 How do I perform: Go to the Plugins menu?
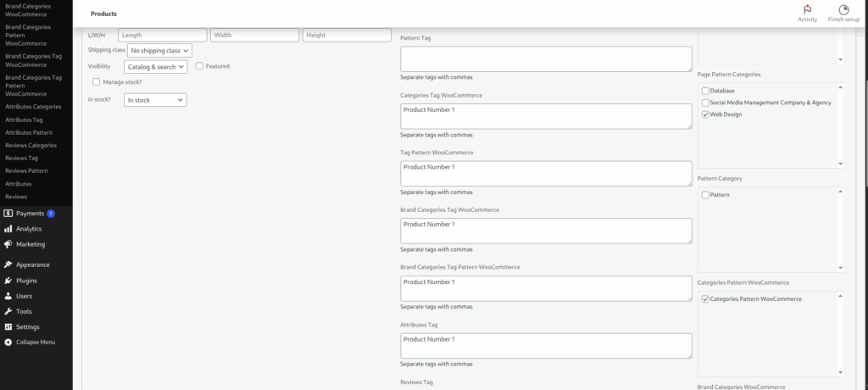(26, 281)
